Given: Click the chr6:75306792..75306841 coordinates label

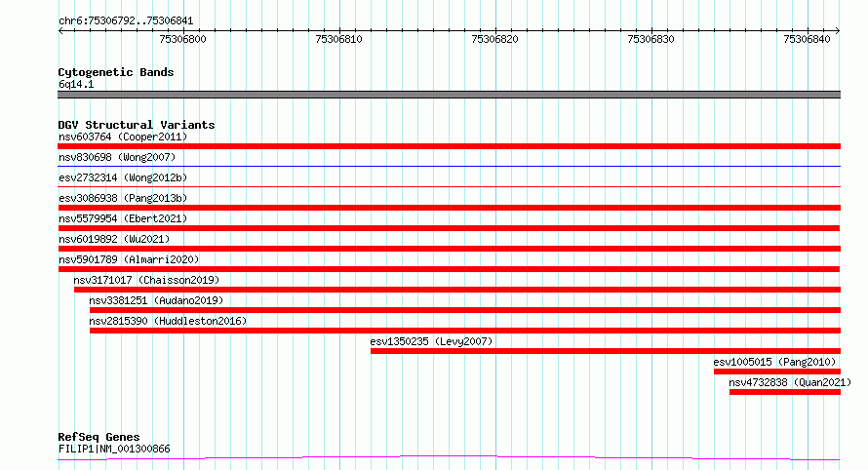Looking at the screenshot, I should tap(126, 21).
